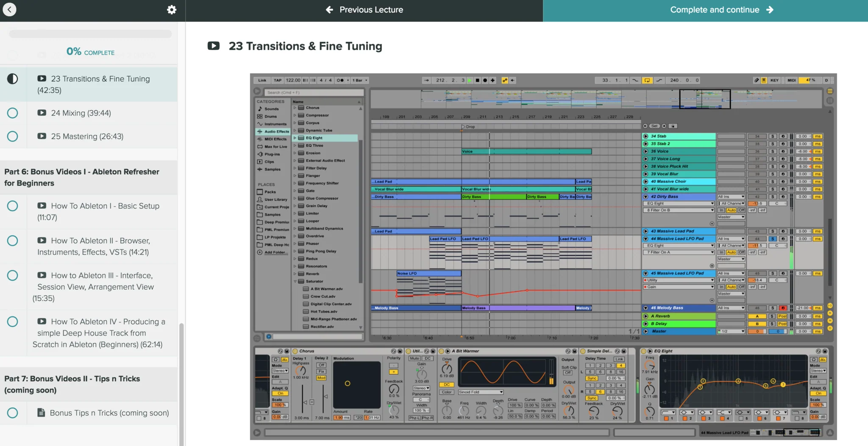Screen dimensions: 868x446
Task: Open the settings gear icon
Action: tap(171, 10)
